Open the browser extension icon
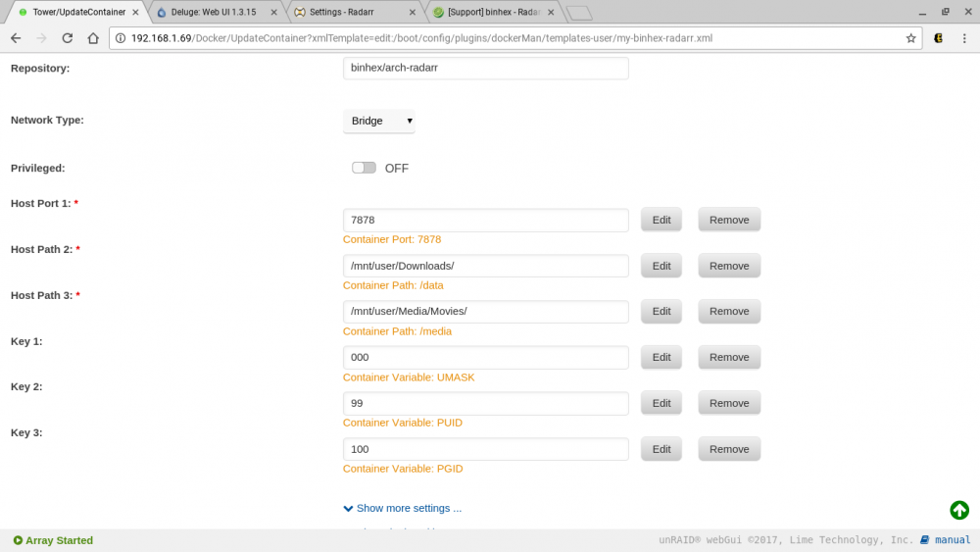This screenshot has width=980, height=552. tap(938, 38)
